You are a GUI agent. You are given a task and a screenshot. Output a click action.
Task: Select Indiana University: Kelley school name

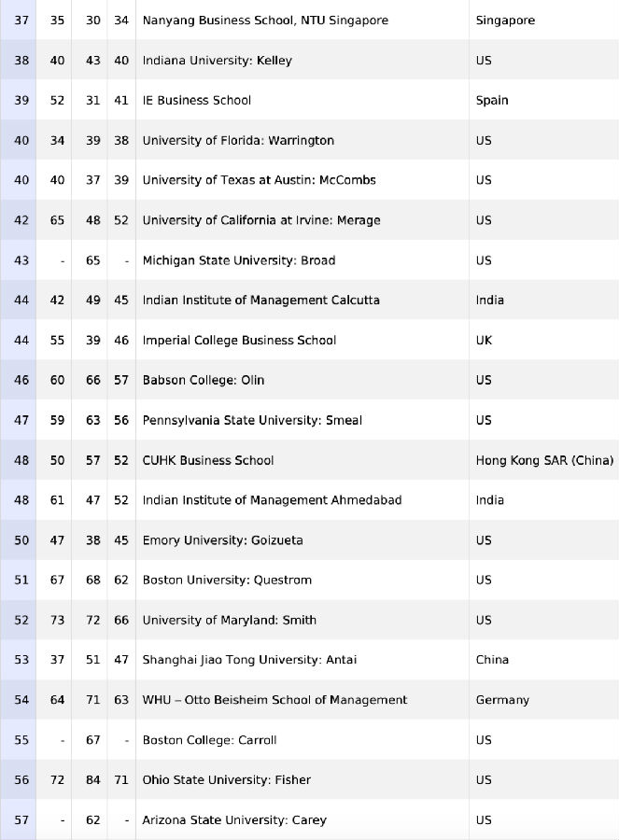click(217, 61)
